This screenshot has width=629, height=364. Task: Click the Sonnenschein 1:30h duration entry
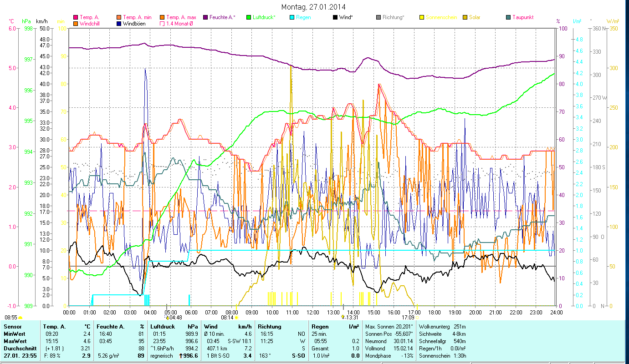coord(442,356)
